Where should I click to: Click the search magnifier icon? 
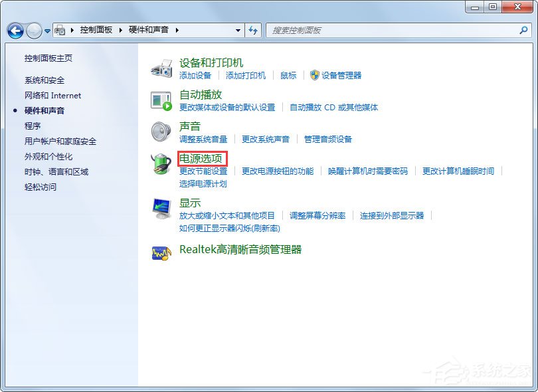pos(525,30)
